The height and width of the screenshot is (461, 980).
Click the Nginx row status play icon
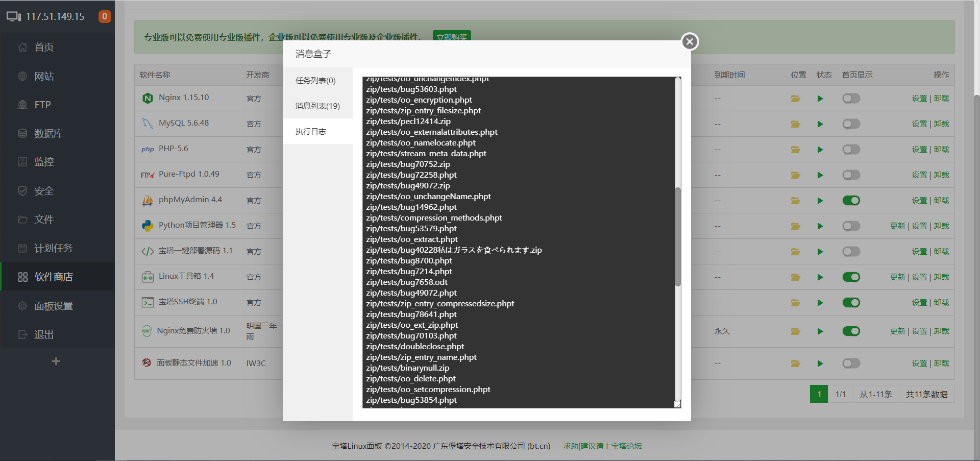tap(820, 99)
